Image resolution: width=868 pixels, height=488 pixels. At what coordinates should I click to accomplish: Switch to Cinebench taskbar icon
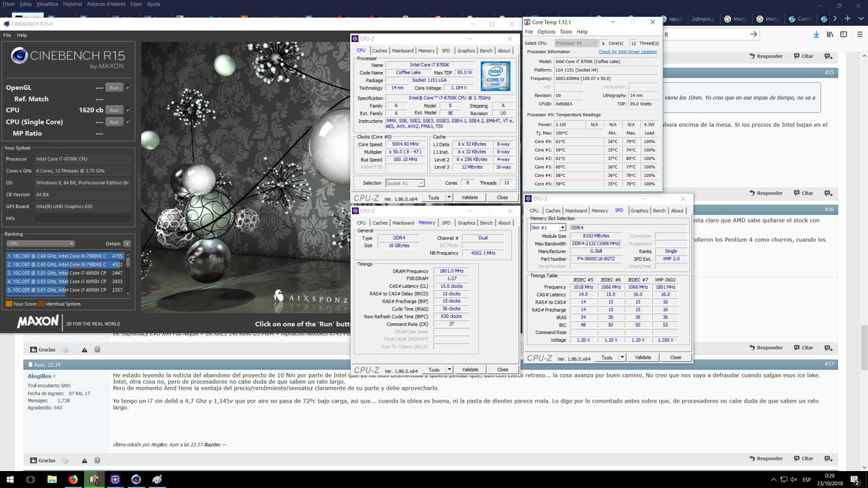click(x=136, y=479)
